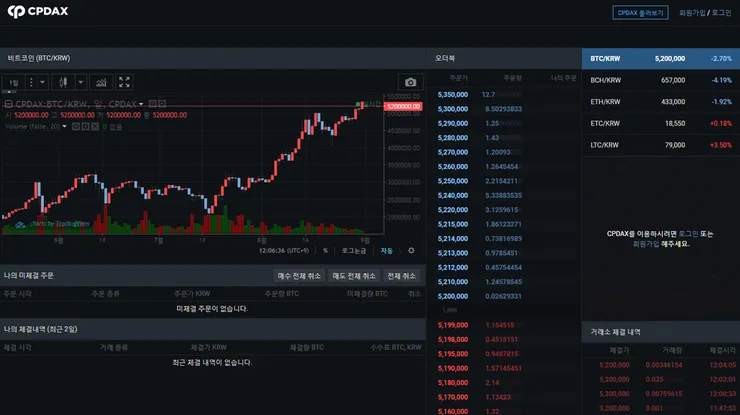The width and height of the screenshot is (740, 415).
Task: Click 매수 전체 취소 button
Action: point(299,276)
